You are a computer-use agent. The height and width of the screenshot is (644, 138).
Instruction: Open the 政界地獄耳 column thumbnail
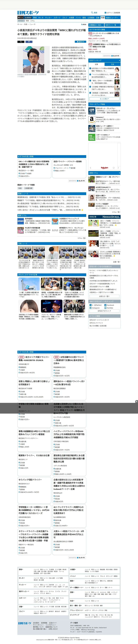21,221
